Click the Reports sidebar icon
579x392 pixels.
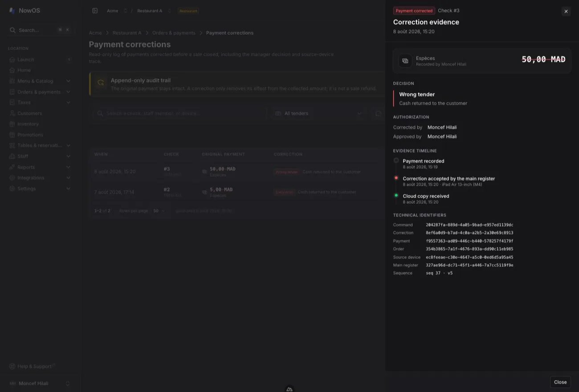tap(12, 167)
